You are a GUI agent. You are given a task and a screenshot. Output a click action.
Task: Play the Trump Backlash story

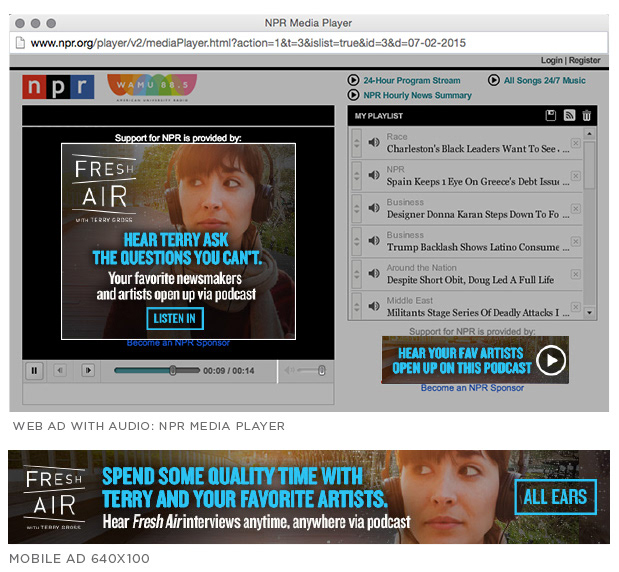pos(374,240)
